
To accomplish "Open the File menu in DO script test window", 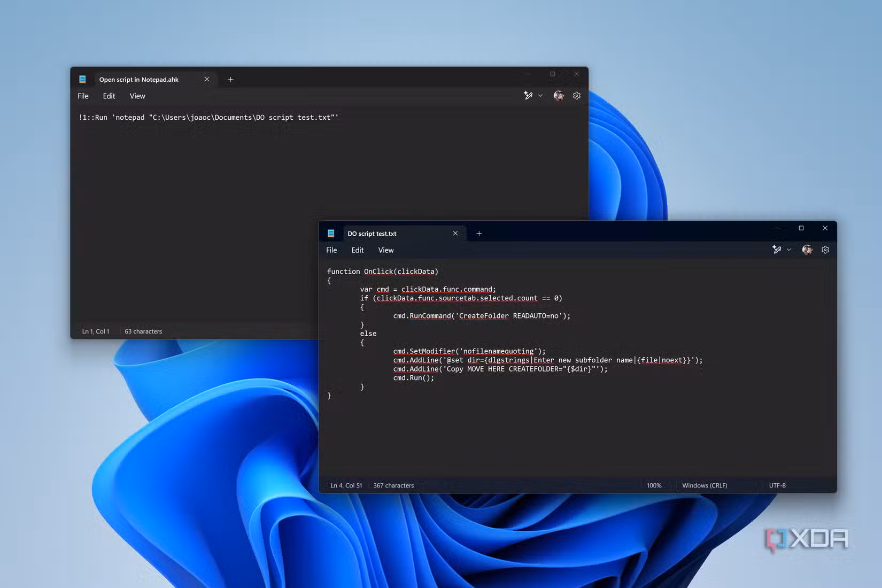I will 331,250.
